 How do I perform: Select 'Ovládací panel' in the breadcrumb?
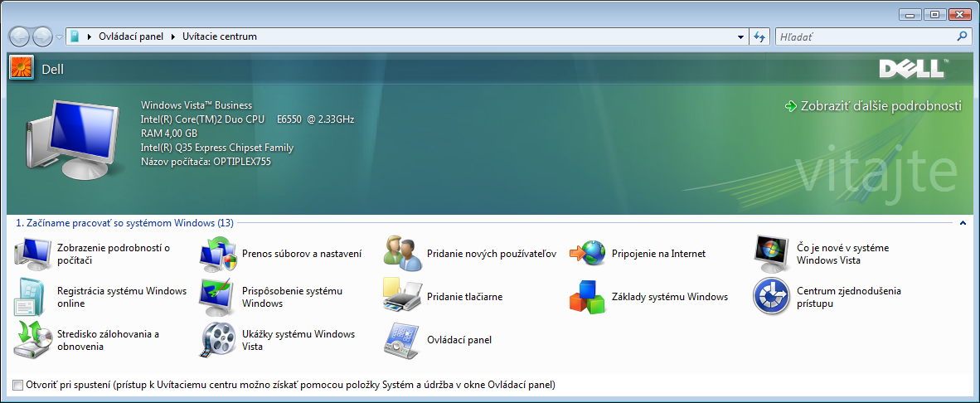(x=131, y=36)
